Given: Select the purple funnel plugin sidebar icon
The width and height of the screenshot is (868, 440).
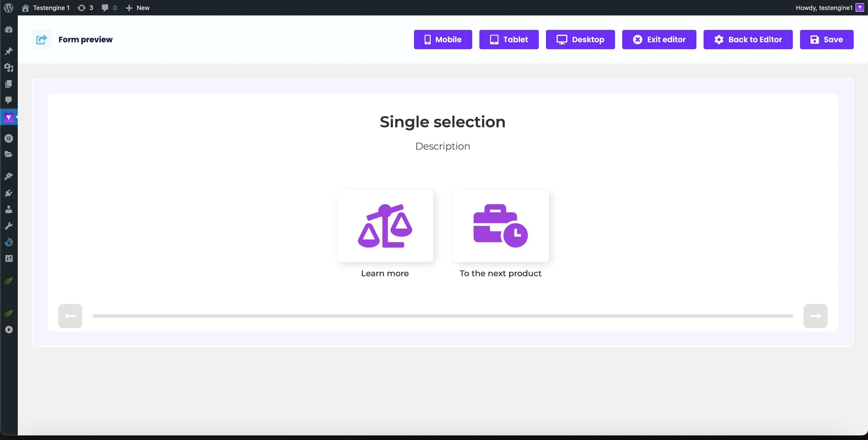Looking at the screenshot, I should coord(9,117).
